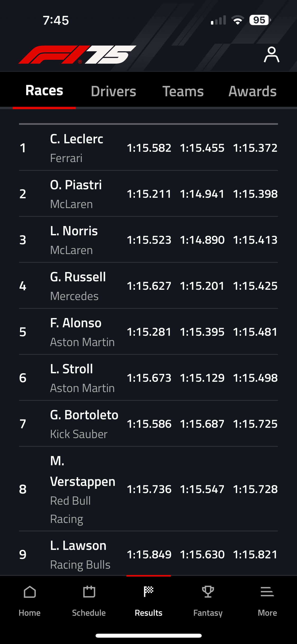Open Schedule calendar icon
This screenshot has height=644, width=297.
[x=89, y=592]
